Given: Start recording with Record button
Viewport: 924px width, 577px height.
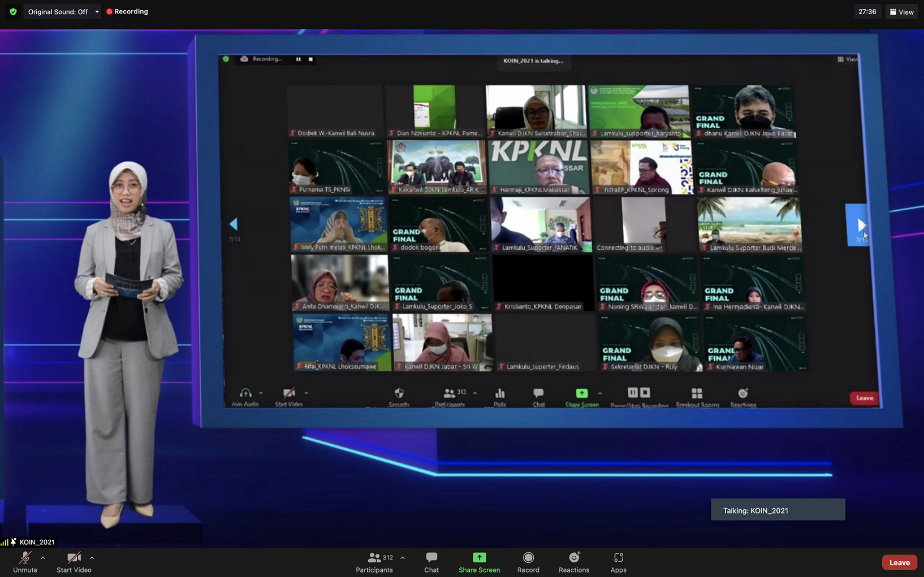Looking at the screenshot, I should pyautogui.click(x=528, y=562).
